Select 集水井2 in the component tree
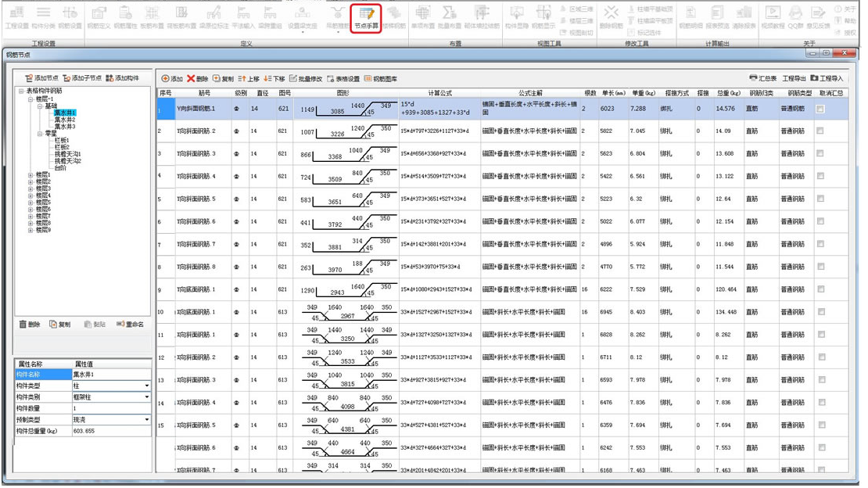This screenshot has width=868, height=488. (x=65, y=120)
